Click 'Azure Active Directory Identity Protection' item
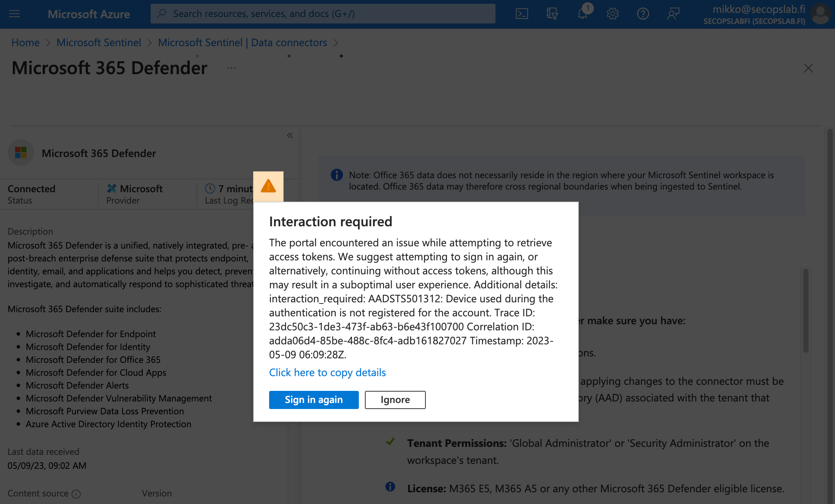 pyautogui.click(x=109, y=424)
